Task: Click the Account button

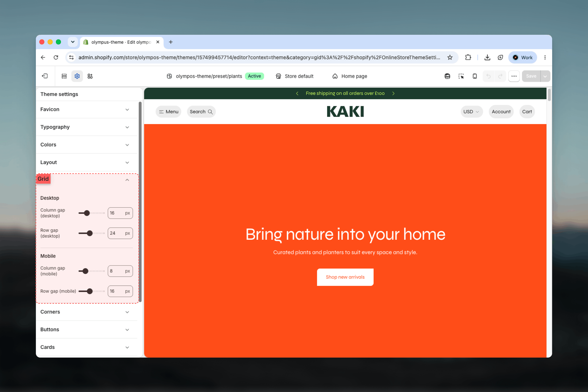Action: 501,112
